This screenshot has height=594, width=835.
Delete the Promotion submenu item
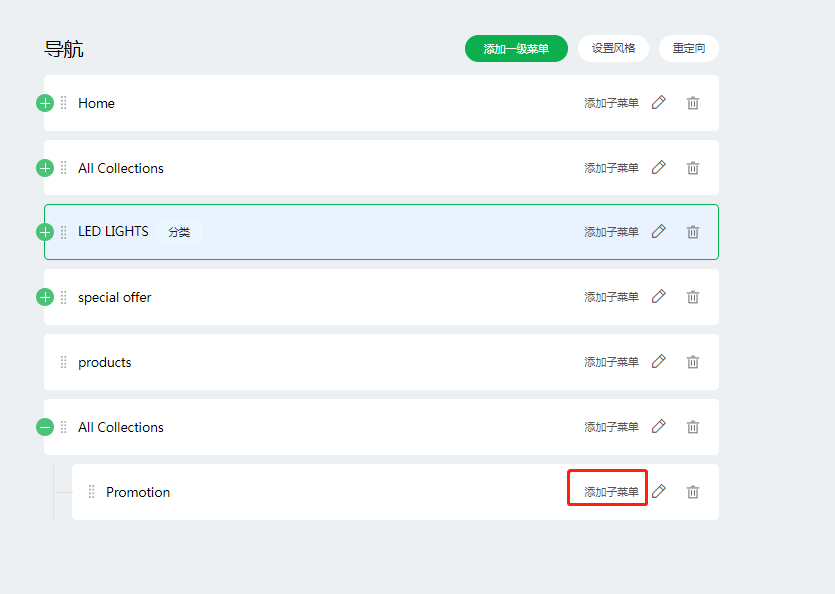tap(693, 492)
